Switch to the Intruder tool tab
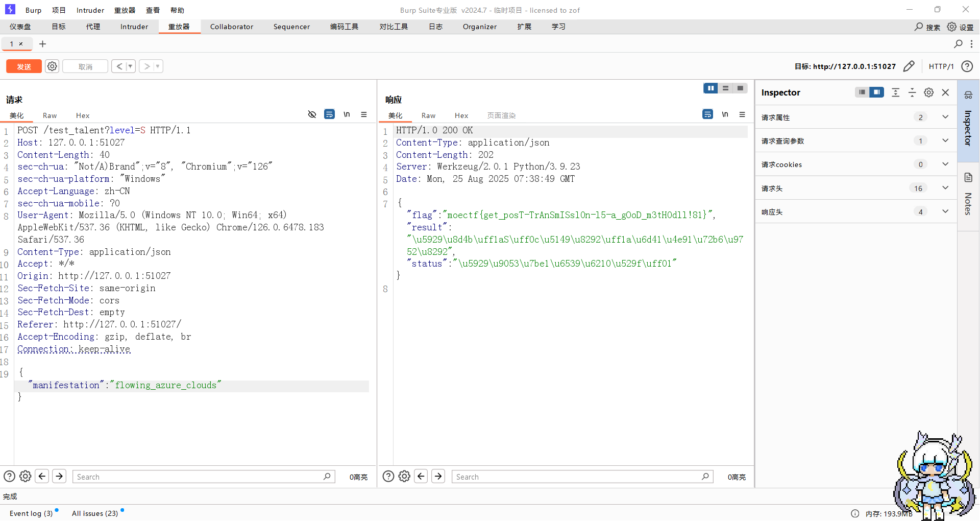 [134, 27]
